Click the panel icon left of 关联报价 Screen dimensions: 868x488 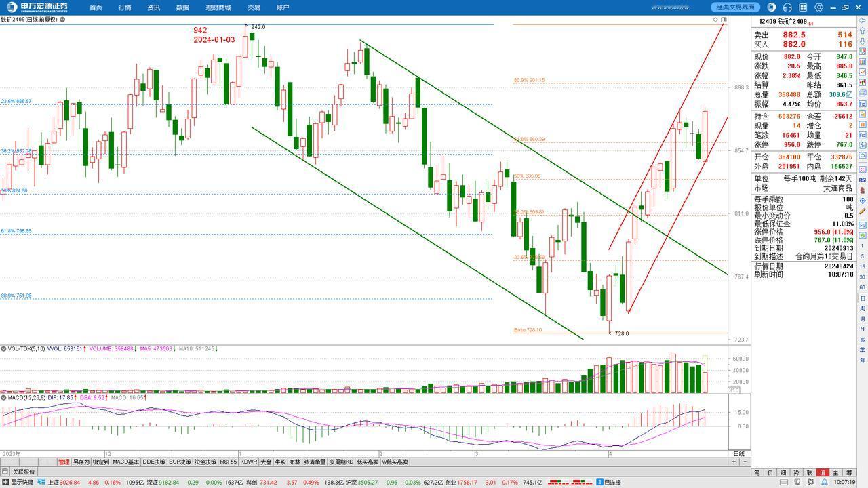pyautogui.click(x=5, y=472)
